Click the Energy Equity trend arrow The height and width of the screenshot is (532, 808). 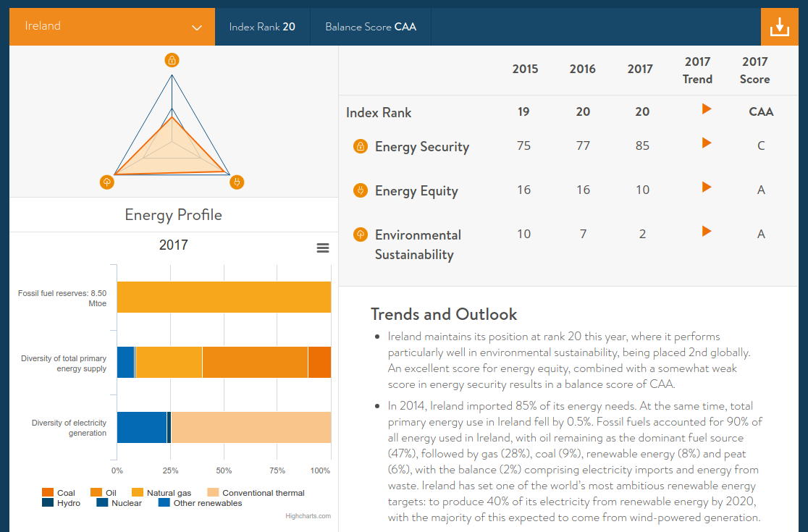[707, 187]
